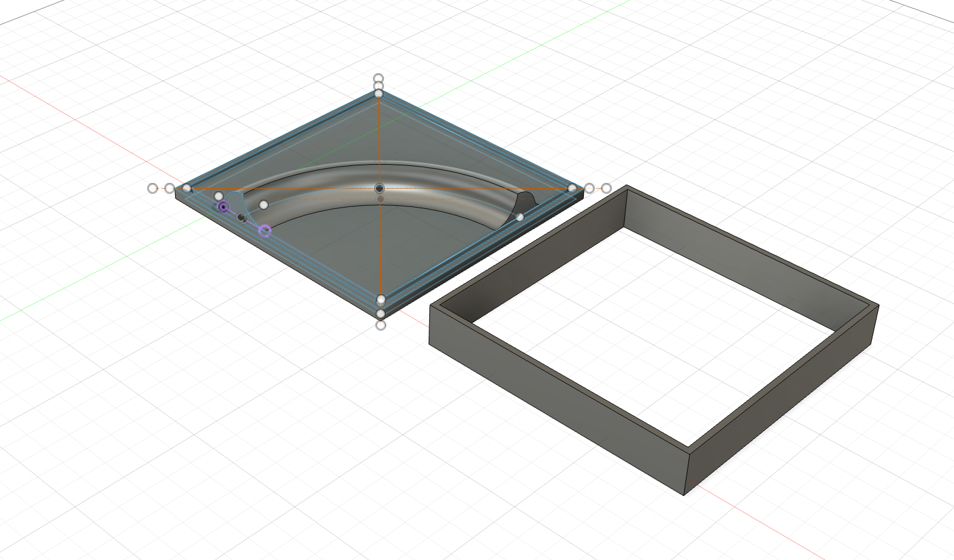
Task: Click the open purple ring handle
Action: (264, 231)
